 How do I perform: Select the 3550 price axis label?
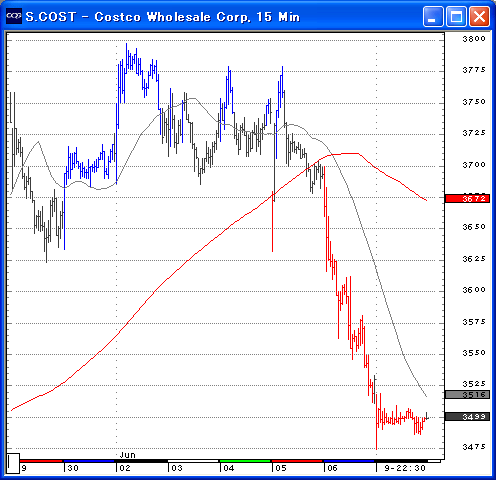point(474,353)
